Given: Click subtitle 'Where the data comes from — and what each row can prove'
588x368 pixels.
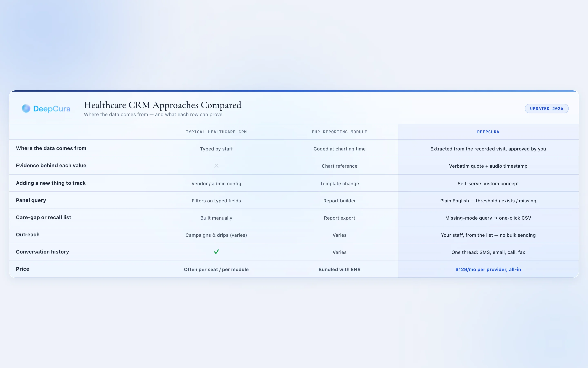Looking at the screenshot, I should [x=153, y=114].
